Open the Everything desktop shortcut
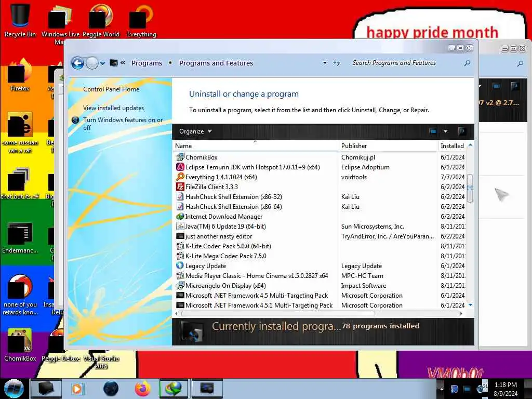Image resolution: width=532 pixels, height=399 pixels. pyautogui.click(x=141, y=19)
